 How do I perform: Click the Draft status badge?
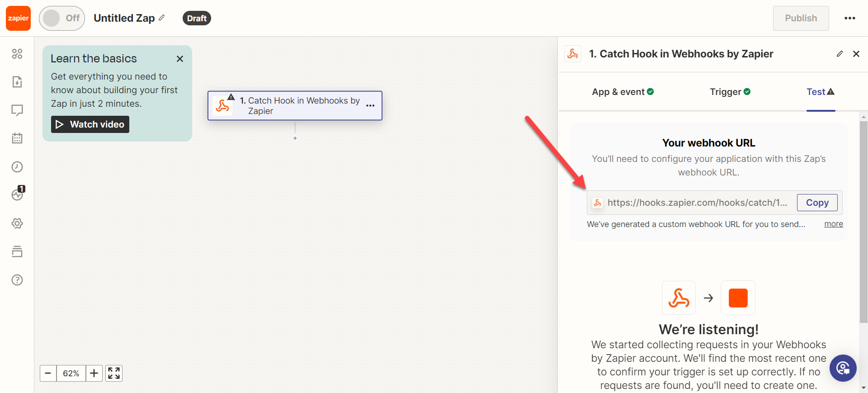197,18
